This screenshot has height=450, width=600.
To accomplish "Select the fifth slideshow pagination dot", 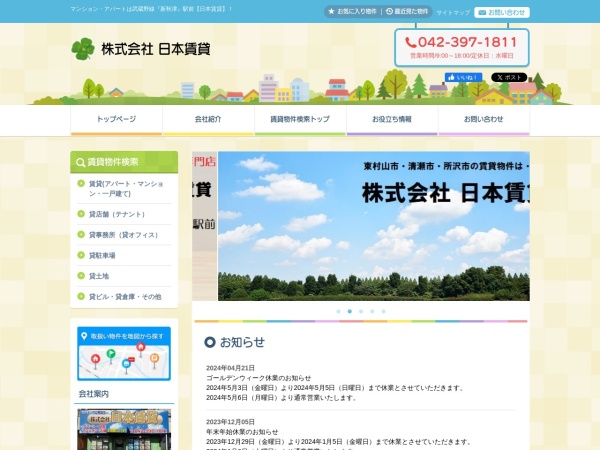I will [383, 311].
